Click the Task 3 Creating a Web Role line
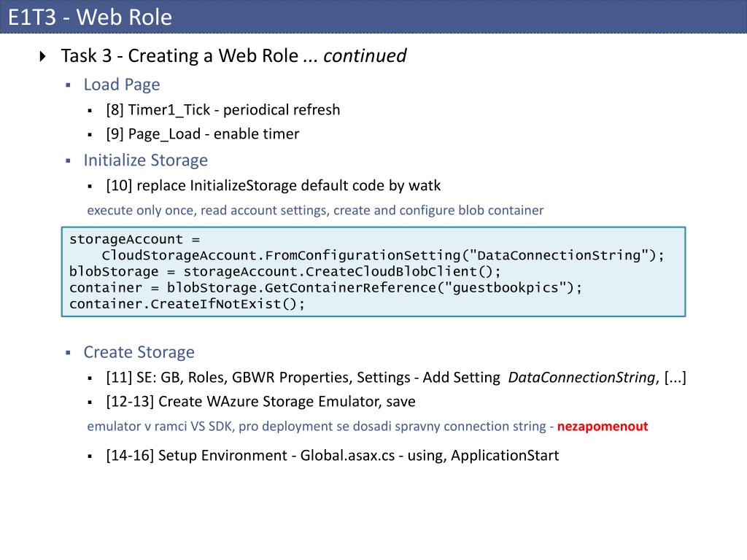Screen dimensions: 747x560 tap(233, 55)
